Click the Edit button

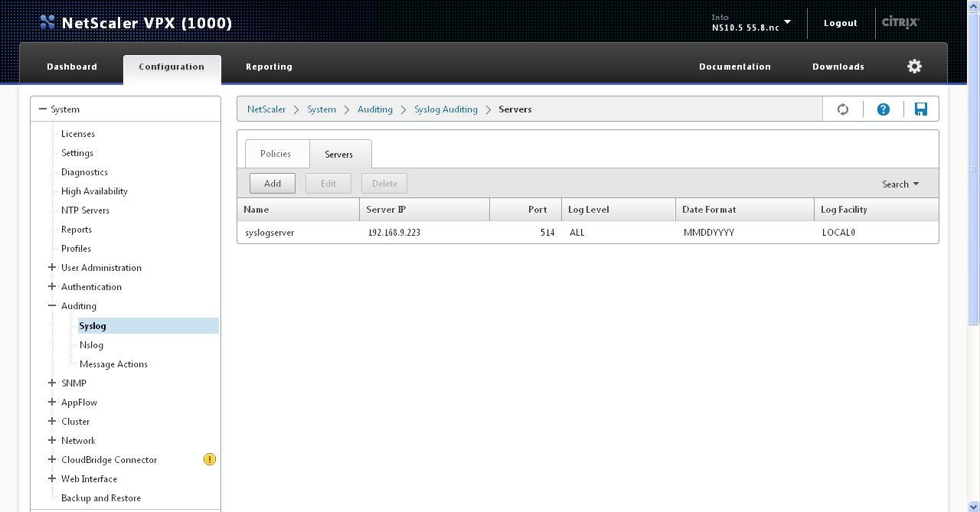328,183
